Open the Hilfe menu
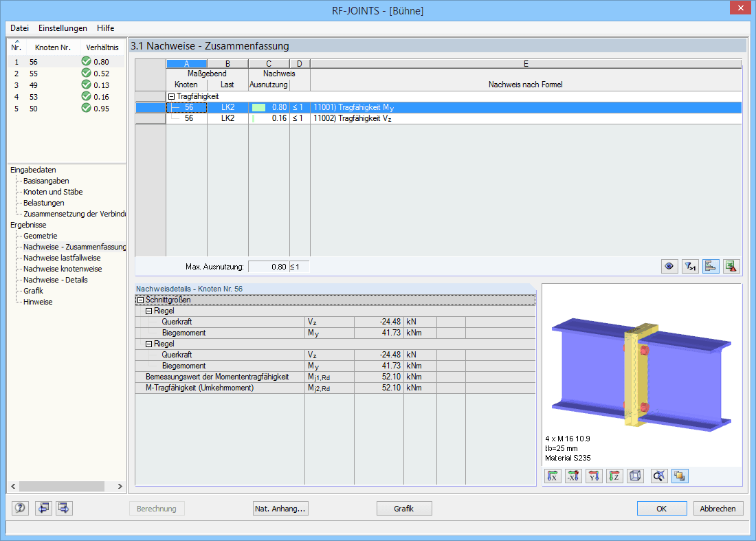The height and width of the screenshot is (541, 756). click(x=106, y=28)
